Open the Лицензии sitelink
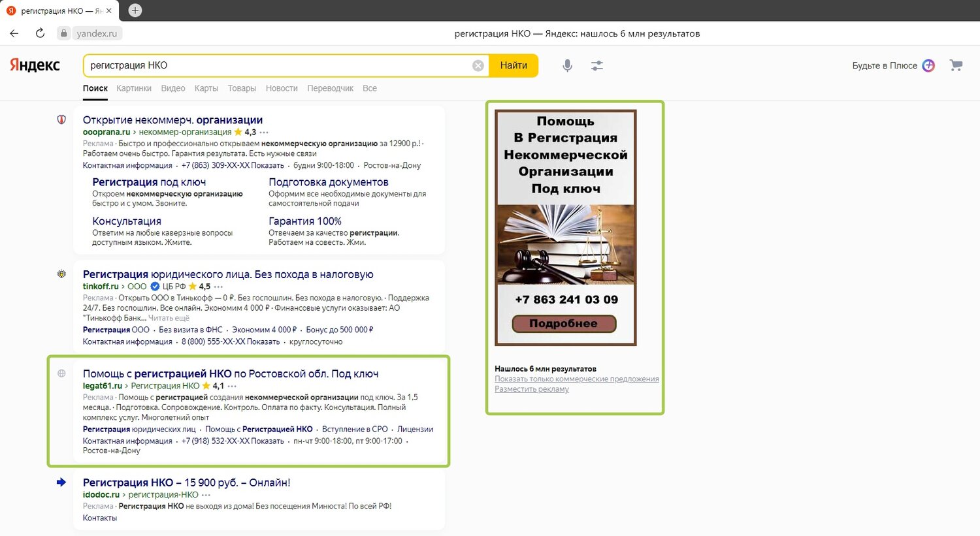Screen dimensions: 980x536 click(x=416, y=429)
